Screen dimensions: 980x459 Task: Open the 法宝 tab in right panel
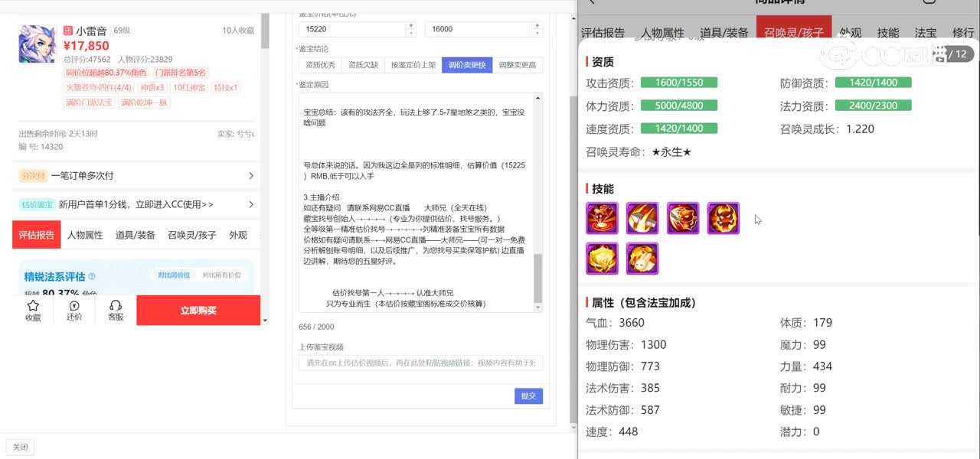[x=926, y=33]
